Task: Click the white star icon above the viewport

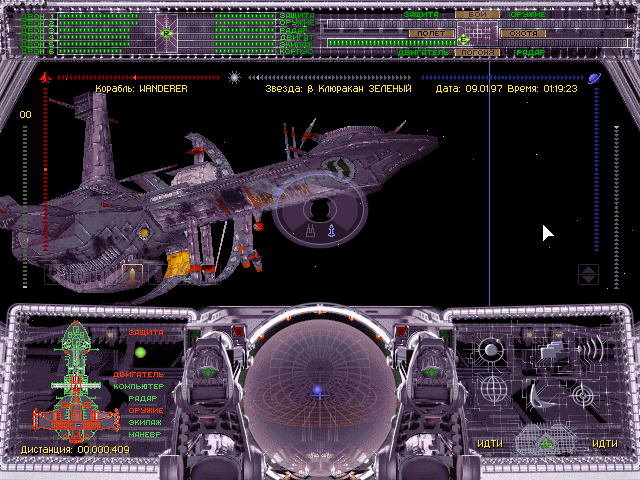Action: (x=234, y=77)
